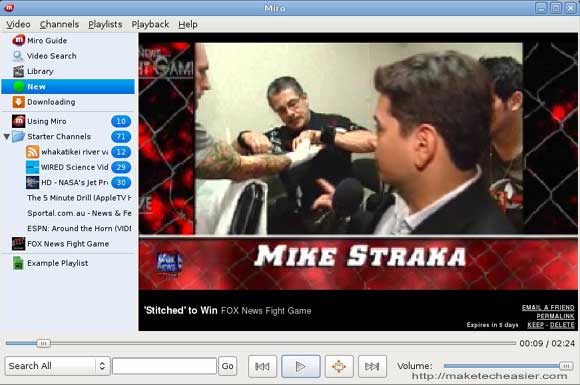Click the Volume slider handle
Viewport: 580px width, 385px height.
566,366
